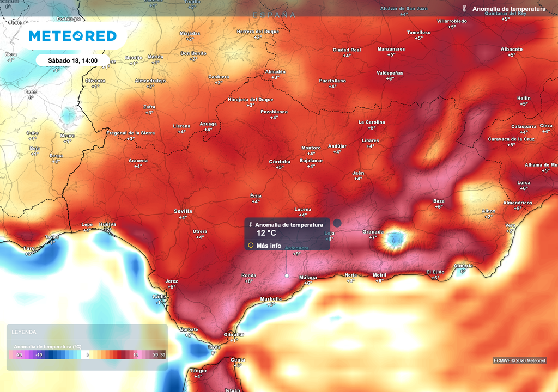Click the Motril city label
The height and width of the screenshot is (392, 558).
[x=379, y=275]
